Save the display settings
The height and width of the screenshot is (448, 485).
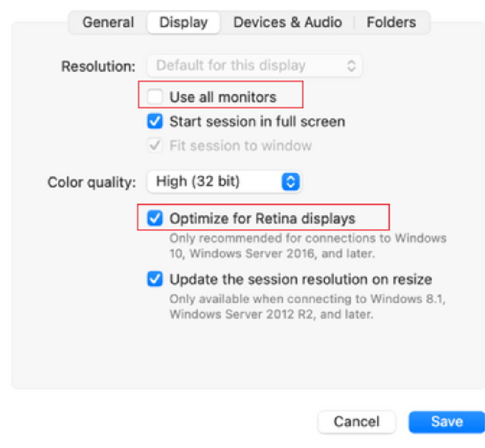pyautogui.click(x=447, y=422)
